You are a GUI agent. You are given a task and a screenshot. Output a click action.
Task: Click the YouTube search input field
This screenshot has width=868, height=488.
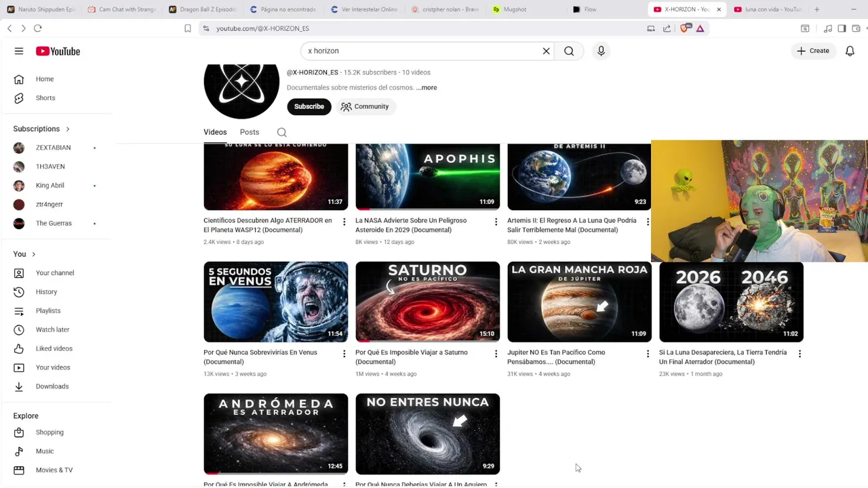coord(420,51)
